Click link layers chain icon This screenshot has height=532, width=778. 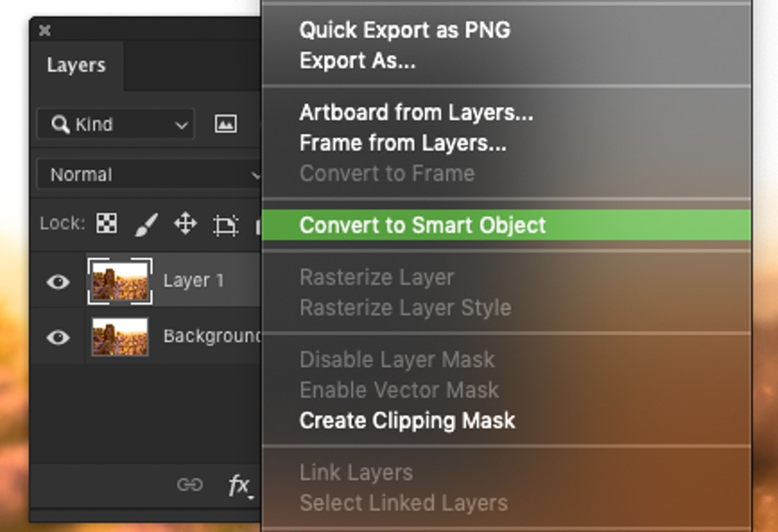(190, 485)
